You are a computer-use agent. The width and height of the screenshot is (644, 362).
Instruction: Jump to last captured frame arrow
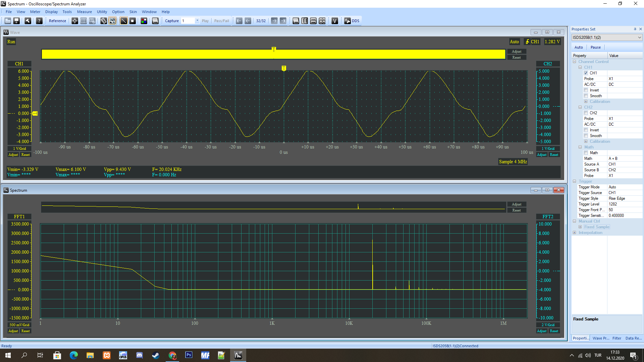[283, 21]
